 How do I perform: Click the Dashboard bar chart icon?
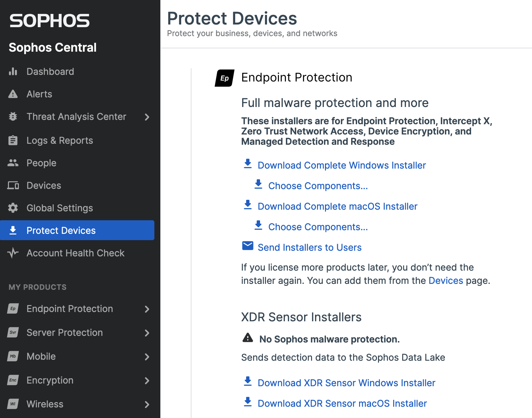click(13, 72)
